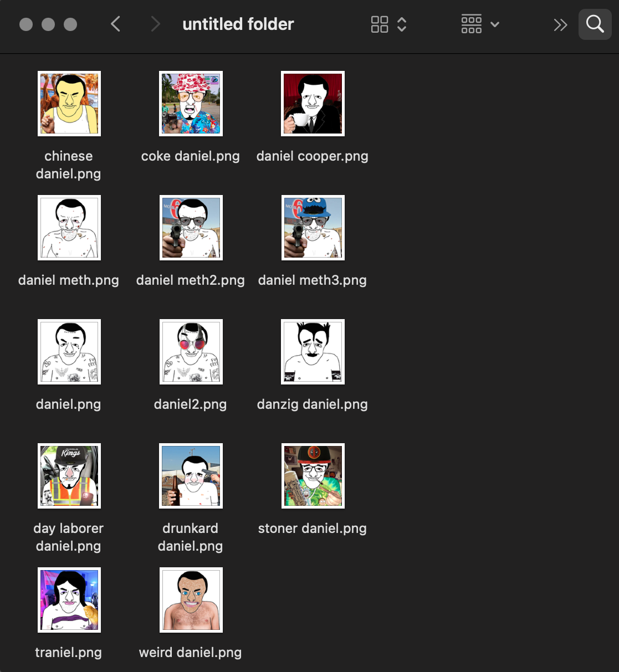Select day laborer daniel.png thumbnail
This screenshot has width=619, height=672.
coord(69,476)
